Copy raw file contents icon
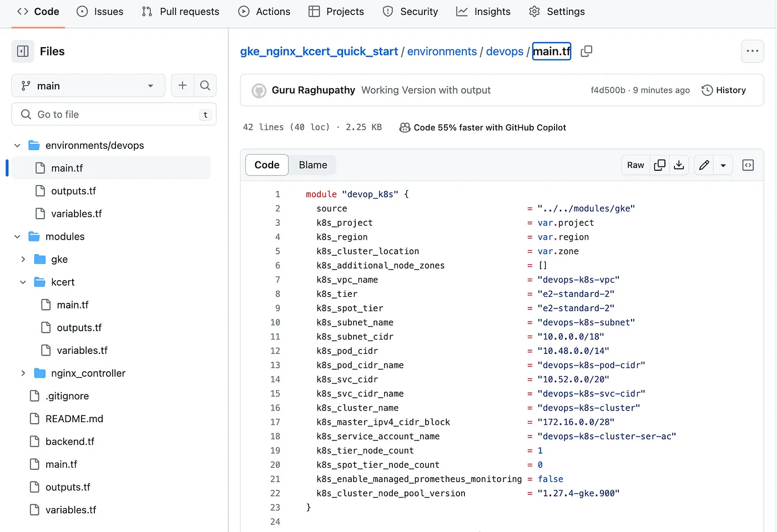Viewport: 777px width, 532px height. (x=659, y=165)
